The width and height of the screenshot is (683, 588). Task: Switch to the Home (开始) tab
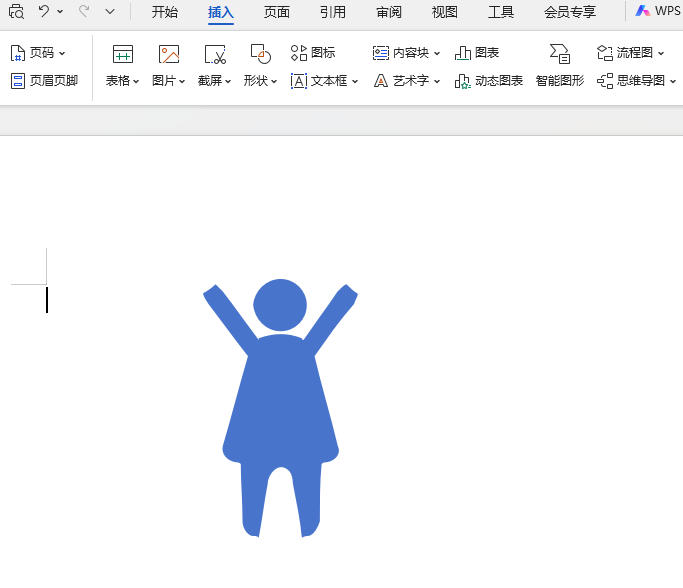point(165,12)
